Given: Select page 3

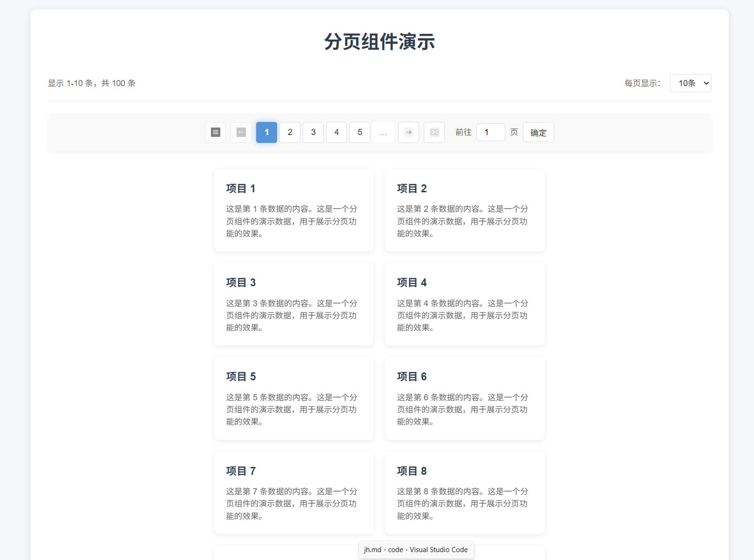Looking at the screenshot, I should tap(313, 132).
